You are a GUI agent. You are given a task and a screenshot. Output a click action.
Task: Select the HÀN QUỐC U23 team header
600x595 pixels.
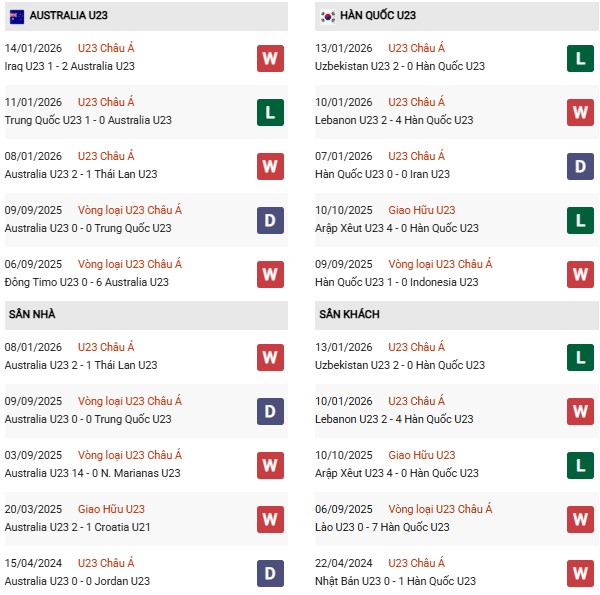click(377, 16)
